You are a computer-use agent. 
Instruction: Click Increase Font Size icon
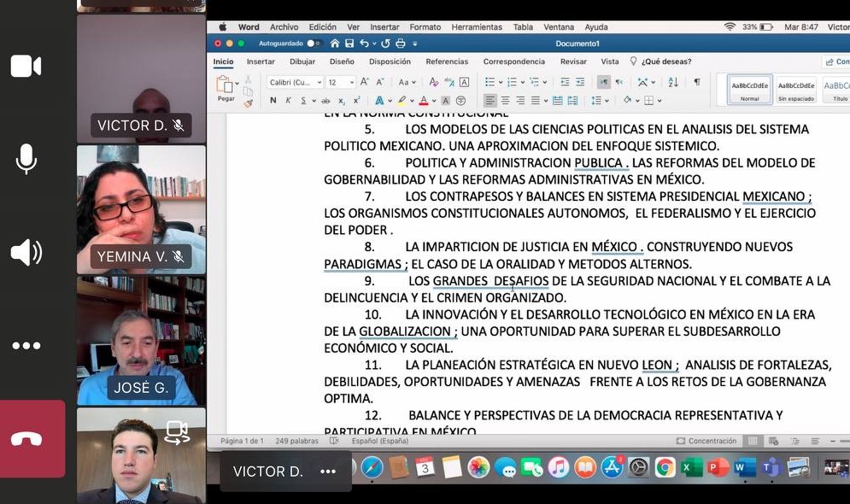365,82
